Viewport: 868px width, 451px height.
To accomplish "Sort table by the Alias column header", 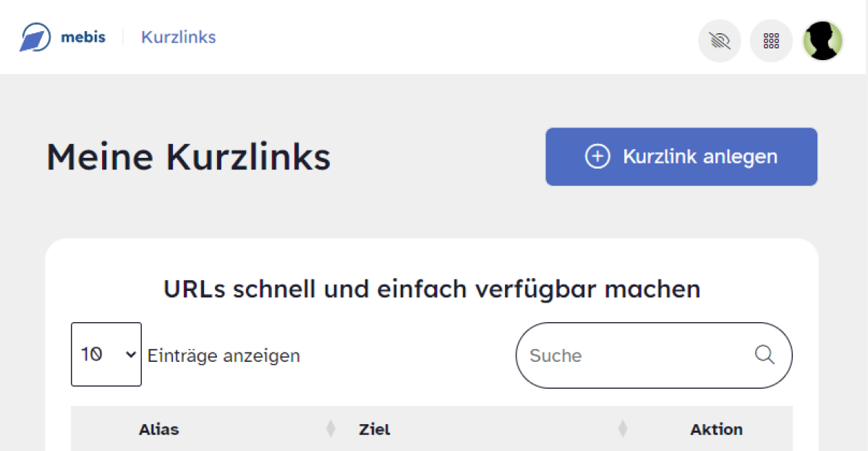I will [158, 429].
